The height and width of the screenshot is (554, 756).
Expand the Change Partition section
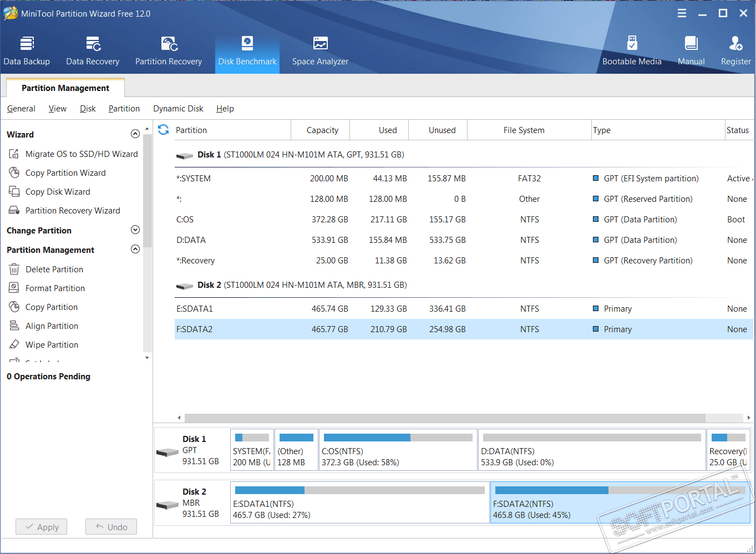[x=135, y=230]
